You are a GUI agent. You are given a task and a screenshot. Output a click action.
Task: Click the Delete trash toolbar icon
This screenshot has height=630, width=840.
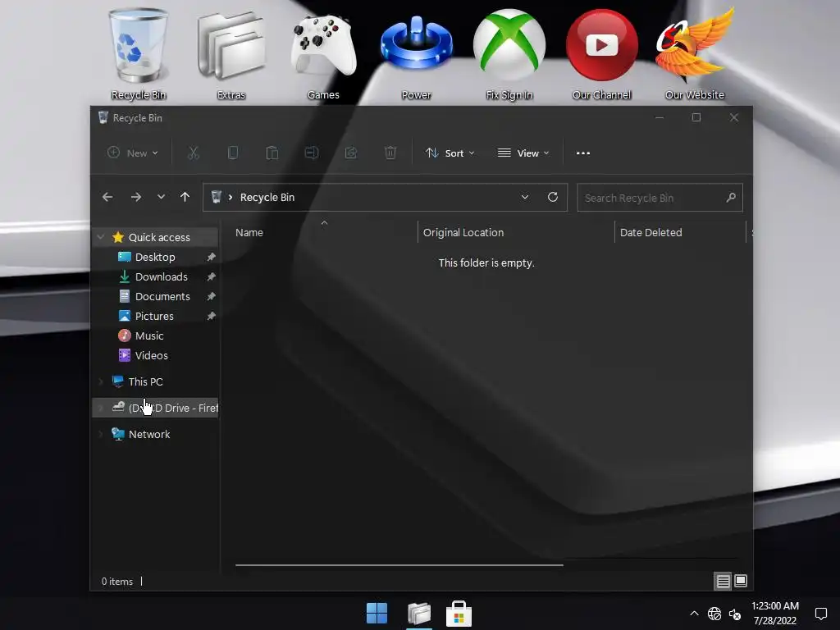click(x=390, y=153)
